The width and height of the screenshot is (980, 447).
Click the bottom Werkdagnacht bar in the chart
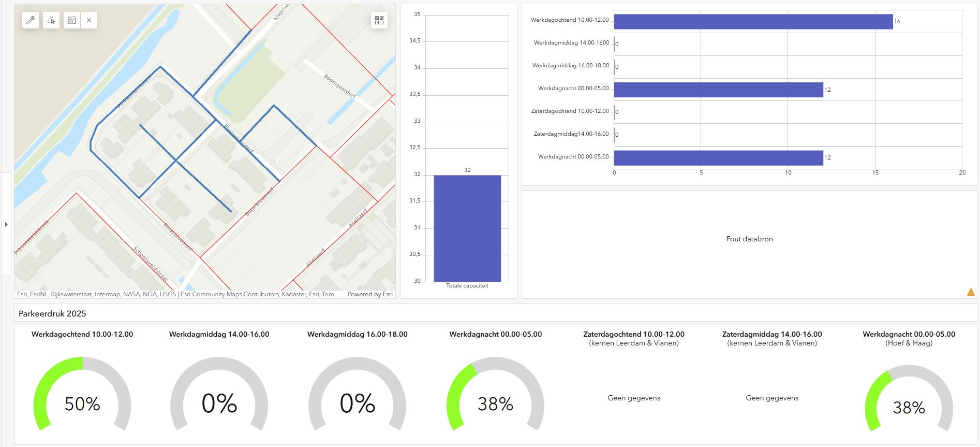click(x=718, y=157)
